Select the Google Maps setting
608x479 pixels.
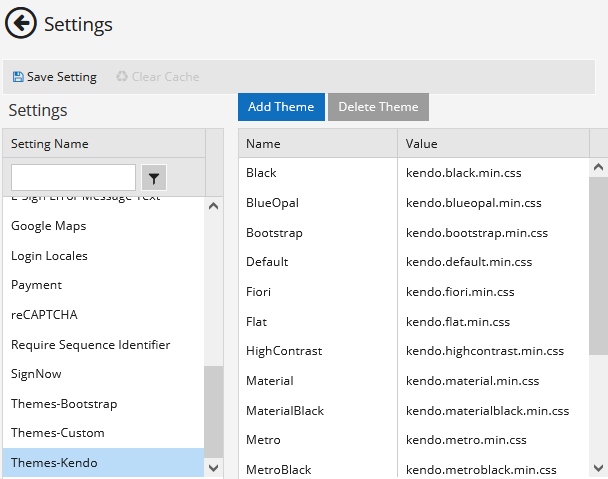pos(49,226)
